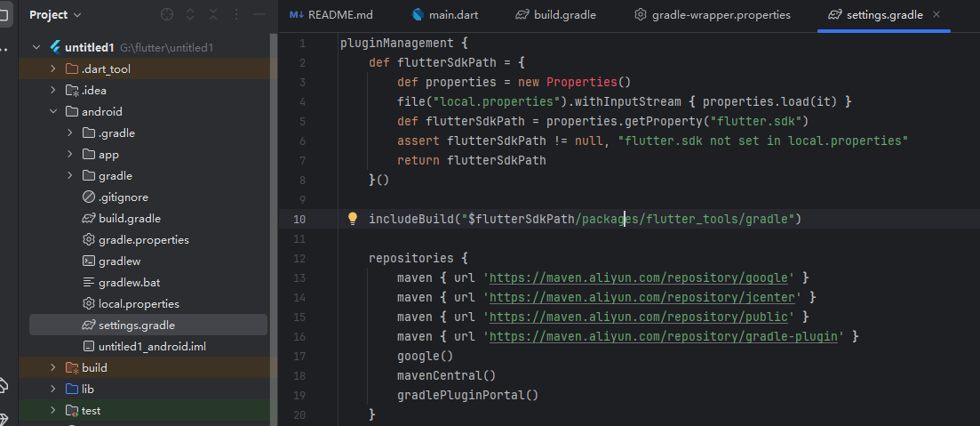Switch to the main.dart tab
This screenshot has height=426, width=980.
(445, 15)
